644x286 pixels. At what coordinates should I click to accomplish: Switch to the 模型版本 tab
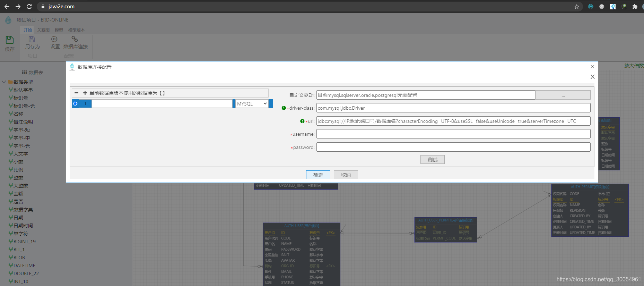pyautogui.click(x=77, y=30)
